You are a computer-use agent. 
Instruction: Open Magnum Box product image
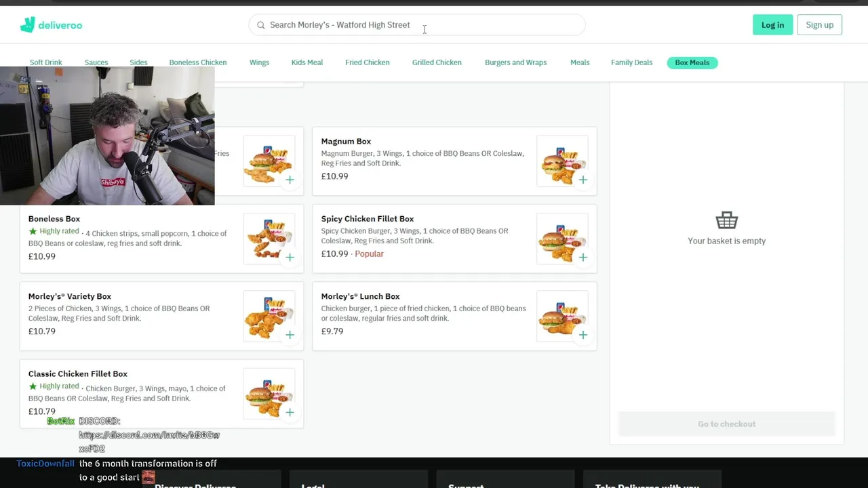click(562, 161)
